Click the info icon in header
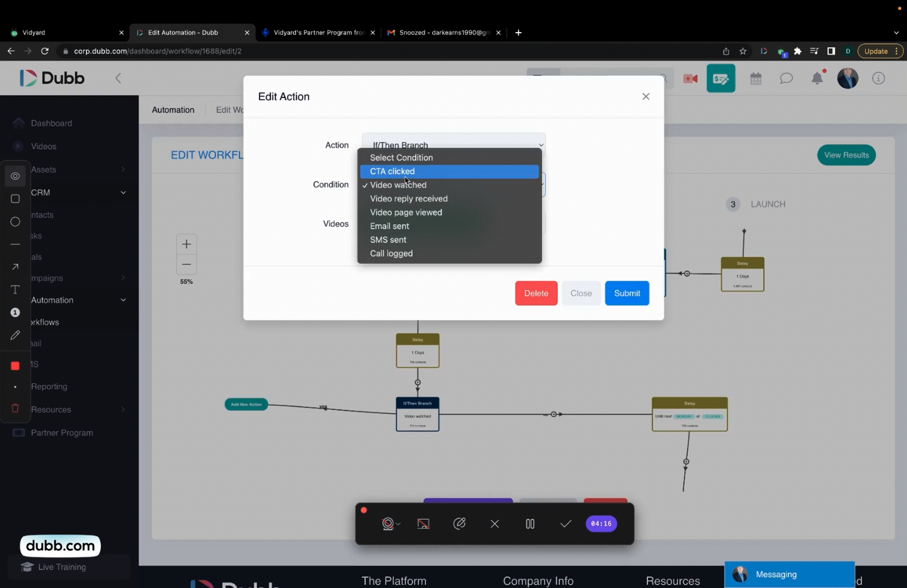This screenshot has height=588, width=907. click(x=878, y=78)
